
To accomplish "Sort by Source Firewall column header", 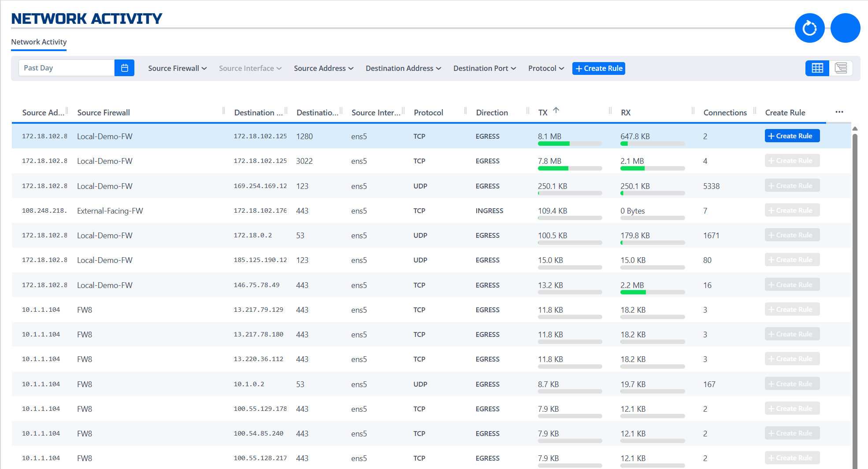I will pos(104,112).
